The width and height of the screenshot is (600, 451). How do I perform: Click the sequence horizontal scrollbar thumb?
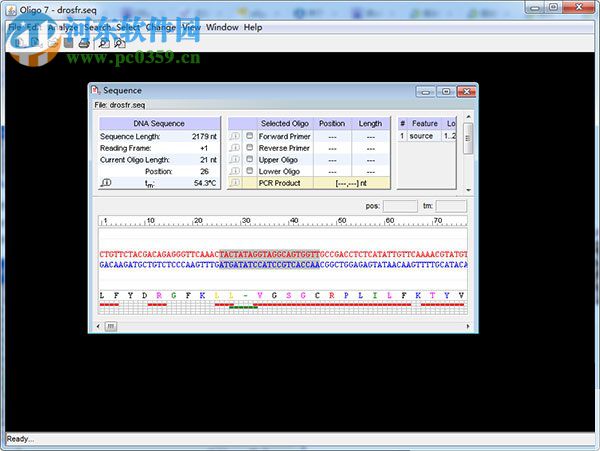111,326
